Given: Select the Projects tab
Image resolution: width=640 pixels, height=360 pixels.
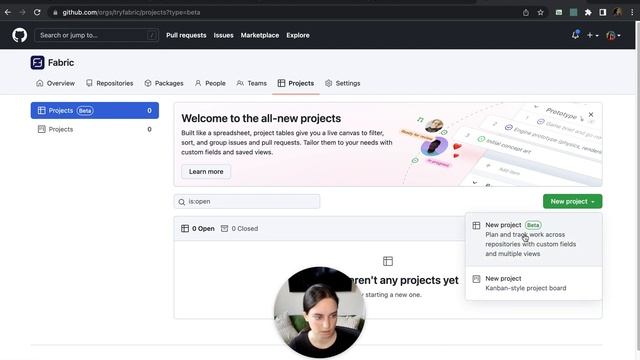Looking at the screenshot, I should (296, 83).
